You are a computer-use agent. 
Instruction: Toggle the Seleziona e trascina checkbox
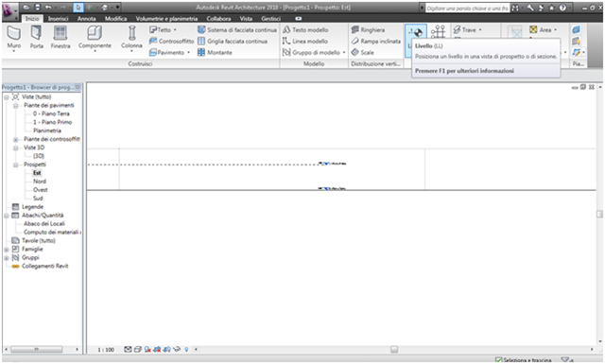click(498, 360)
